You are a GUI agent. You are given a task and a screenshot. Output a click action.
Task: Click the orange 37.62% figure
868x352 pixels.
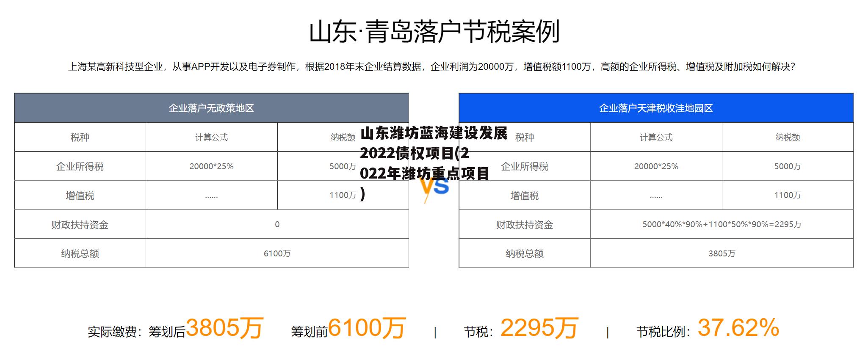point(738,328)
